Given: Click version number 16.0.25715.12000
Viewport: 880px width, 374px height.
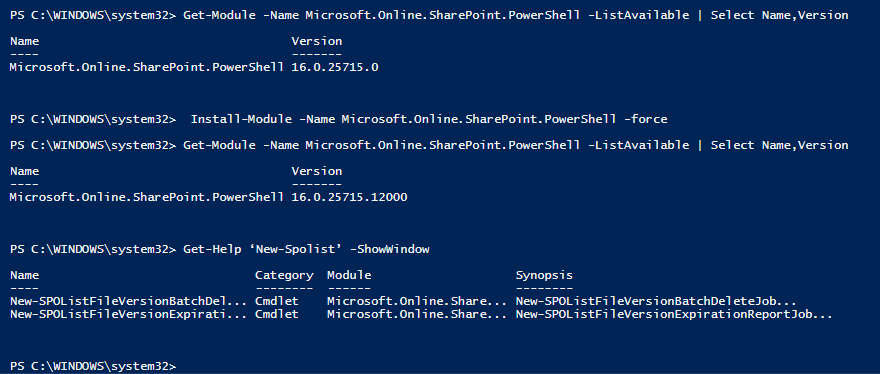Looking at the screenshot, I should (350, 197).
